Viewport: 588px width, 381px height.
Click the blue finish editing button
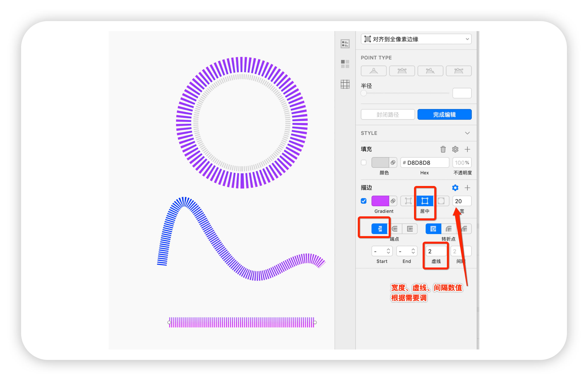[445, 115]
